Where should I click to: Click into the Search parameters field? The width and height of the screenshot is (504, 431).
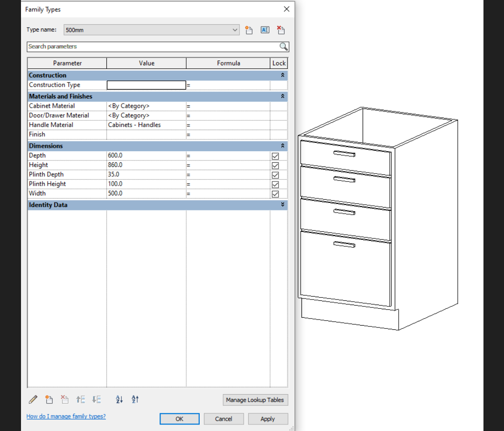(153, 47)
